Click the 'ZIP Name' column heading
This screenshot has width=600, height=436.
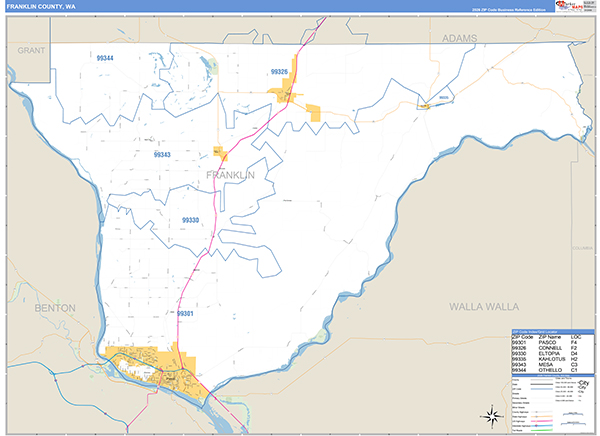point(549,337)
